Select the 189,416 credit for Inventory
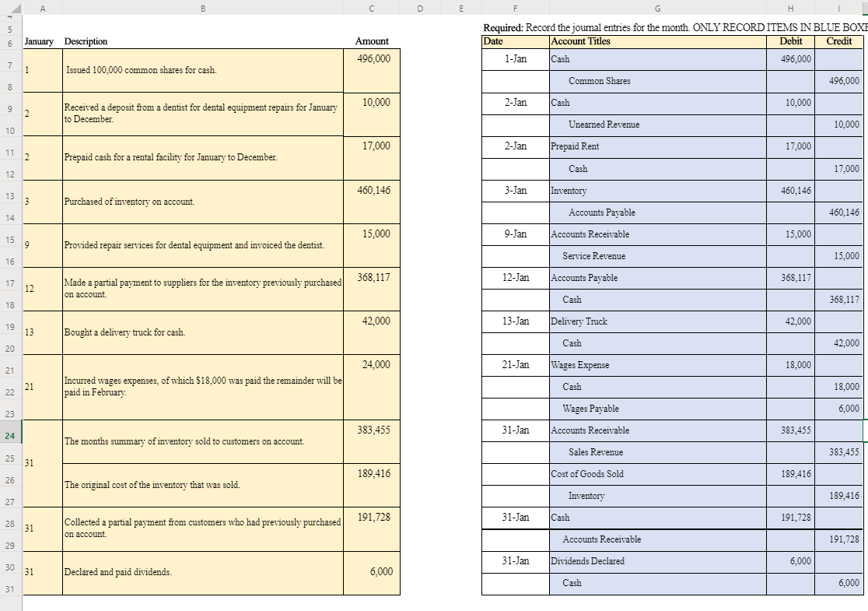The width and height of the screenshot is (868, 611). [838, 497]
